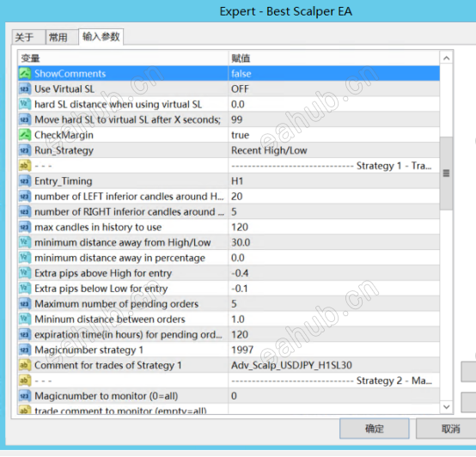Click the double icon beside hard SL distance
This screenshot has height=457, width=476.
[x=25, y=105]
